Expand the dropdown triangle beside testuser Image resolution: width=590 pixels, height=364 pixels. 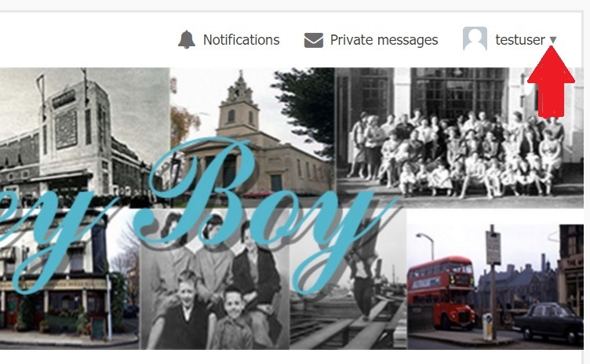(x=553, y=39)
